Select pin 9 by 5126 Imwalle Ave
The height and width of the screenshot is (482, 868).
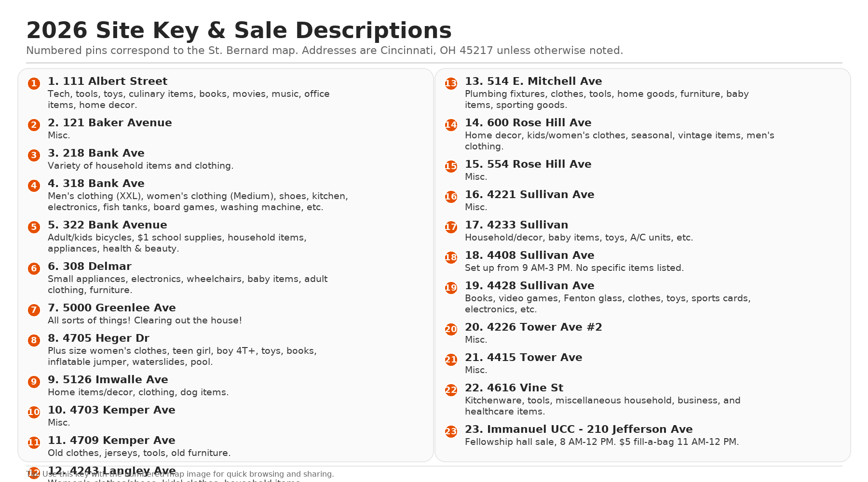(34, 382)
